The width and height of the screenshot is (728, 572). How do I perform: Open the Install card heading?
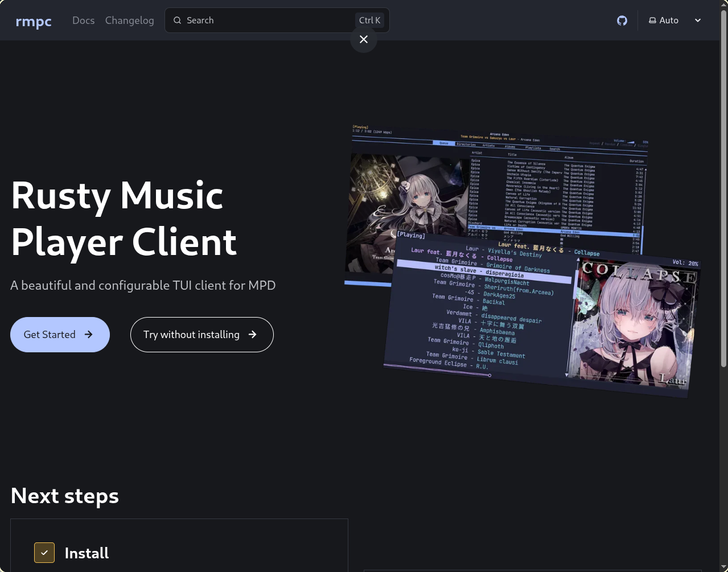pyautogui.click(x=87, y=553)
